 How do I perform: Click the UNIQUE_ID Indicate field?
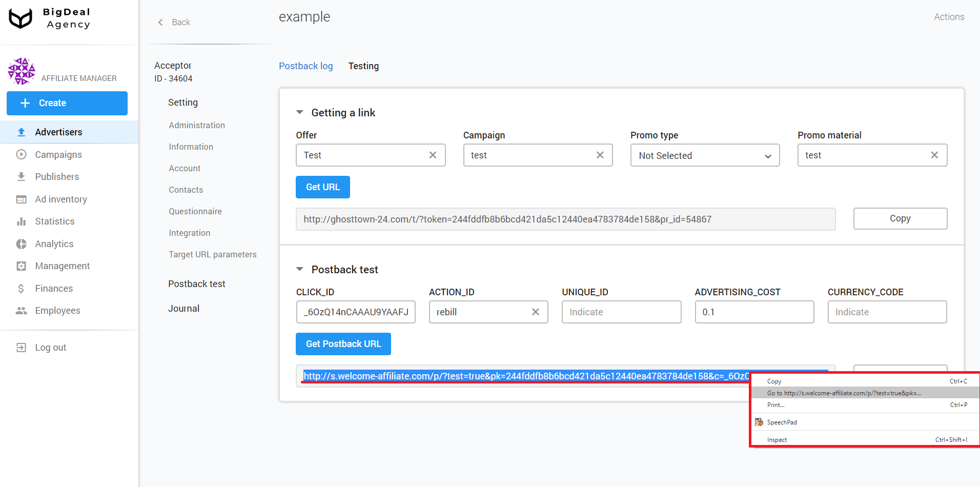pos(621,312)
